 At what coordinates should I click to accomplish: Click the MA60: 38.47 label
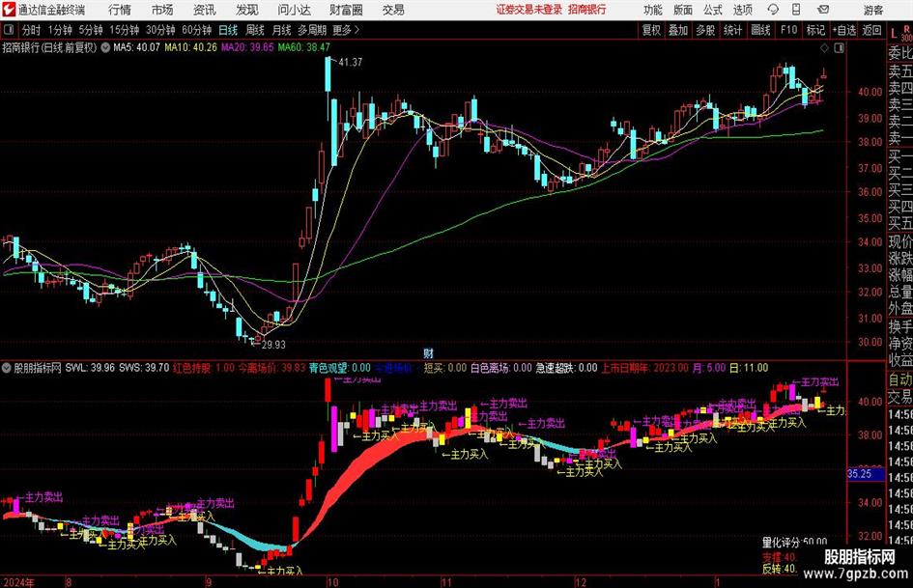[x=304, y=47]
